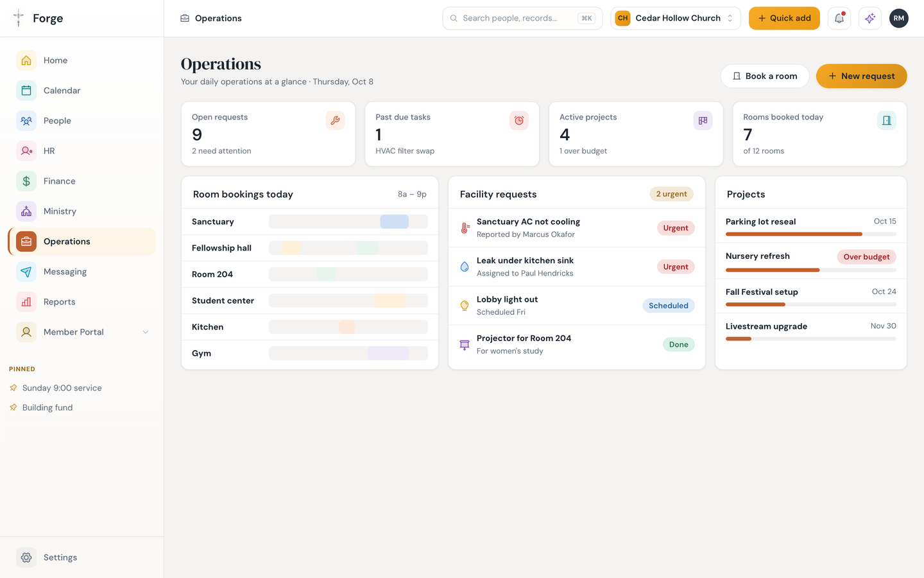This screenshot has width=924, height=578.
Task: Click the Kitchen booking block on the timeline
Action: 347,327
